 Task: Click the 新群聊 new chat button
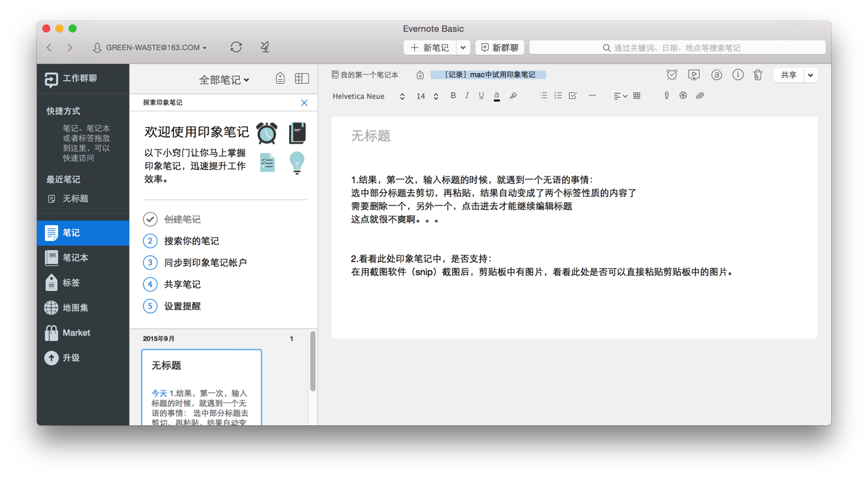coord(500,47)
